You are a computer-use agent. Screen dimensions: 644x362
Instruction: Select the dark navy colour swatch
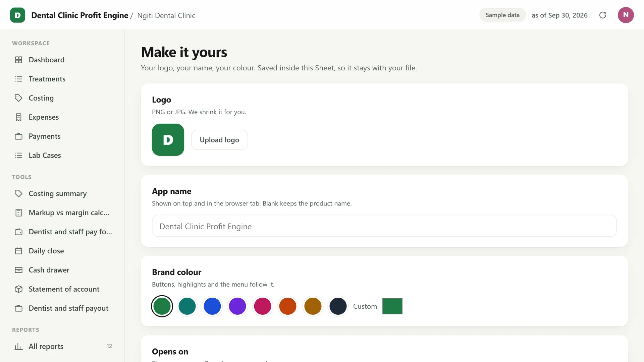point(338,306)
